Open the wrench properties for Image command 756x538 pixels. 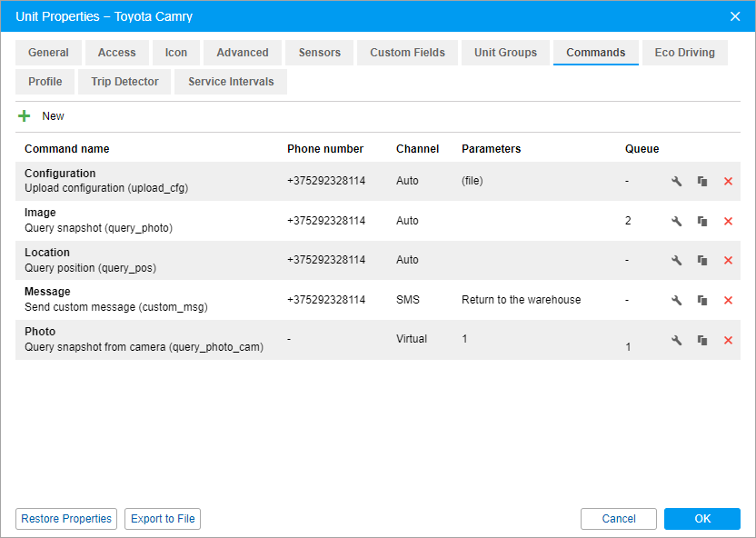pos(676,221)
